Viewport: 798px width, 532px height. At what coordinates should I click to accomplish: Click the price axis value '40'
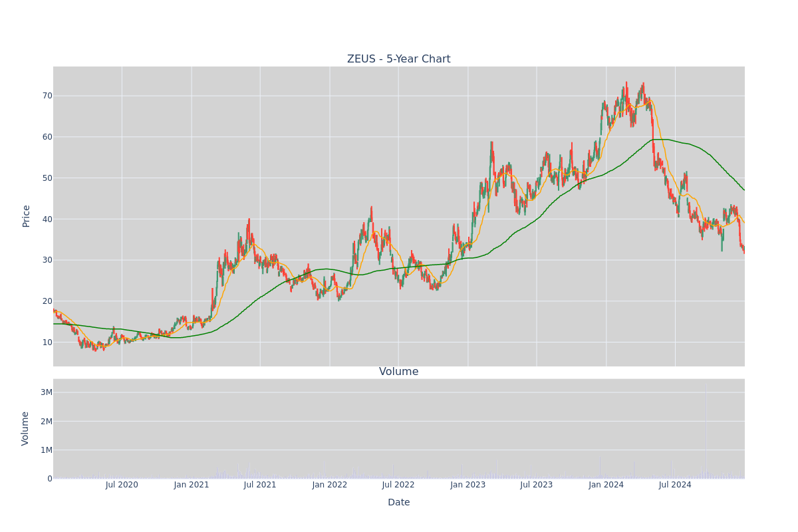pyautogui.click(x=47, y=219)
